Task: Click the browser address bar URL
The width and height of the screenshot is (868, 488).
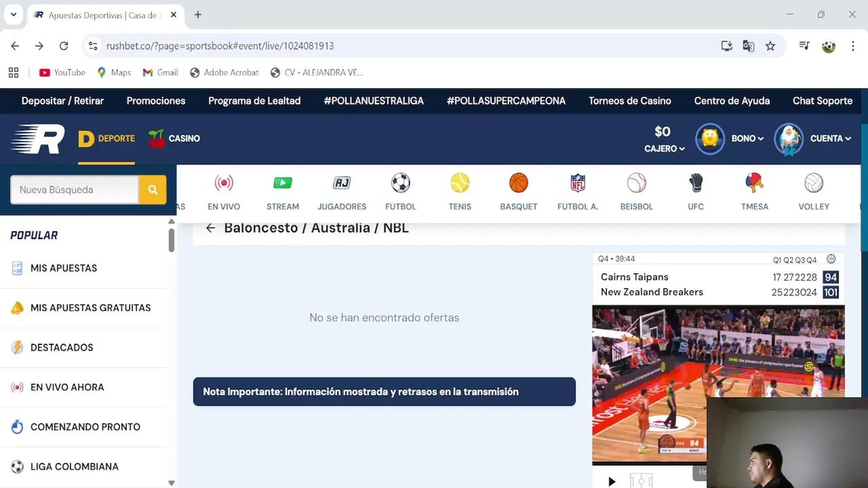Action: [220, 46]
